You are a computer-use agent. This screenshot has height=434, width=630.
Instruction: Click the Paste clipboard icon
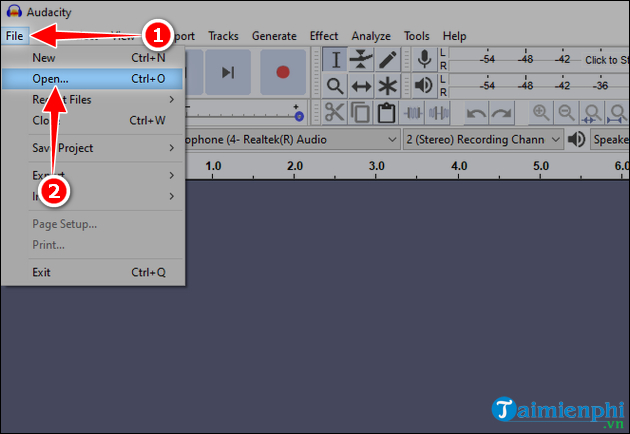(387, 113)
